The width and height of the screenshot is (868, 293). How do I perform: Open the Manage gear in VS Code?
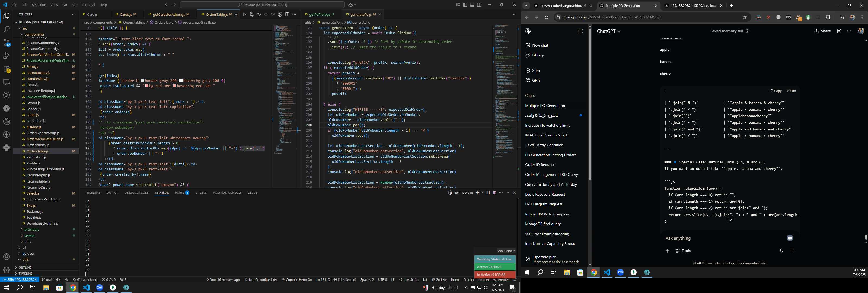pyautogui.click(x=7, y=270)
